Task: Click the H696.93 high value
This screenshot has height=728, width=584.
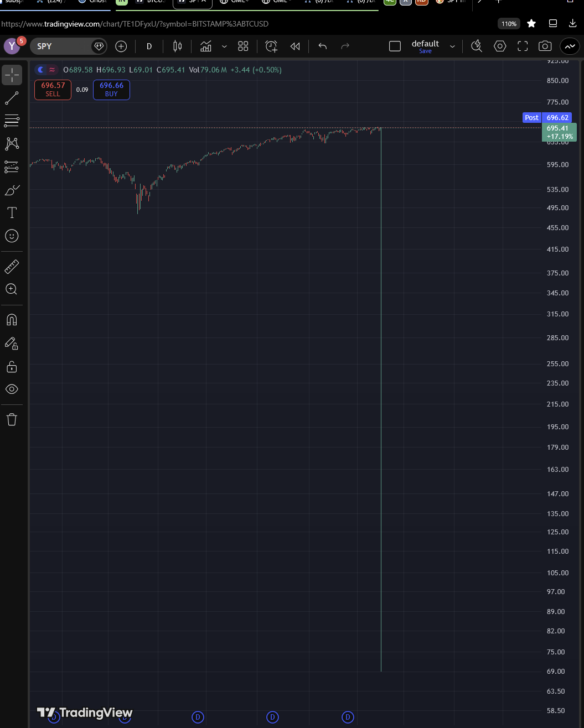Action: click(x=111, y=70)
